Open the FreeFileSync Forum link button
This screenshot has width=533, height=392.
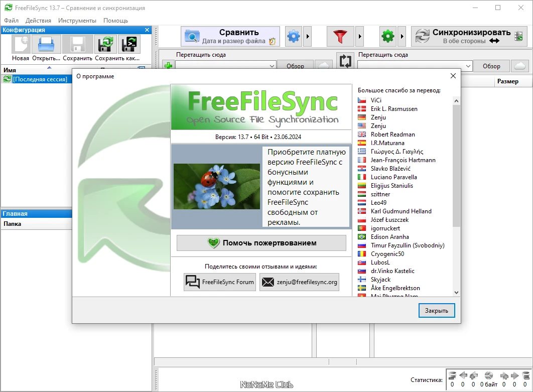220,282
